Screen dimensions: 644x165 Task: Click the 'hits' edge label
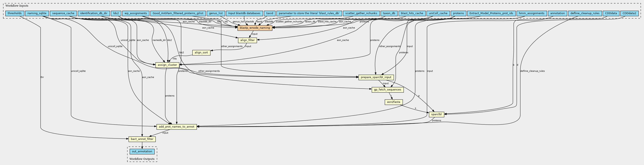[175, 59]
